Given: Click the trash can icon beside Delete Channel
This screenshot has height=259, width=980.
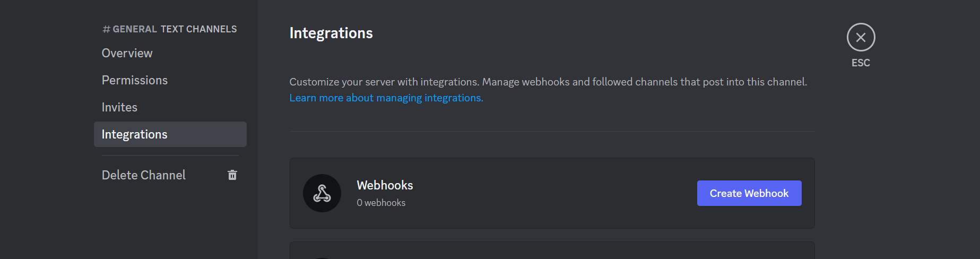Looking at the screenshot, I should tap(232, 175).
